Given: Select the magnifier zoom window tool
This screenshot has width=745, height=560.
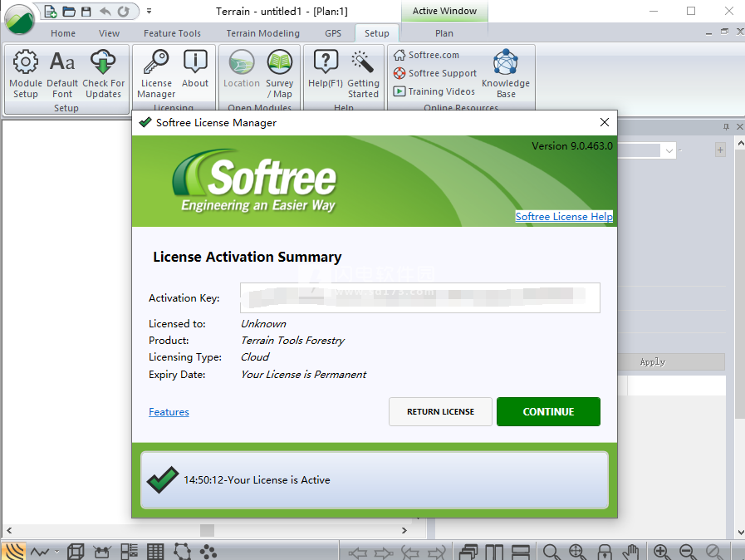Looking at the screenshot, I should tap(551, 552).
